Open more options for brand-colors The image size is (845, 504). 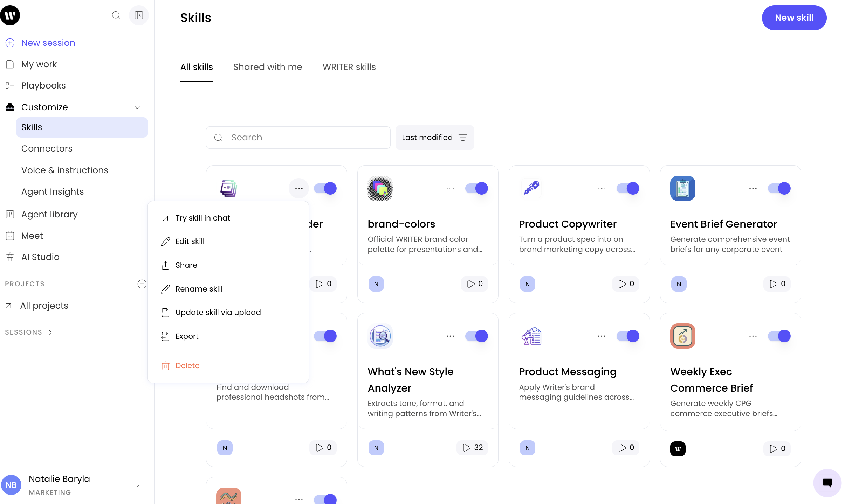pos(450,188)
